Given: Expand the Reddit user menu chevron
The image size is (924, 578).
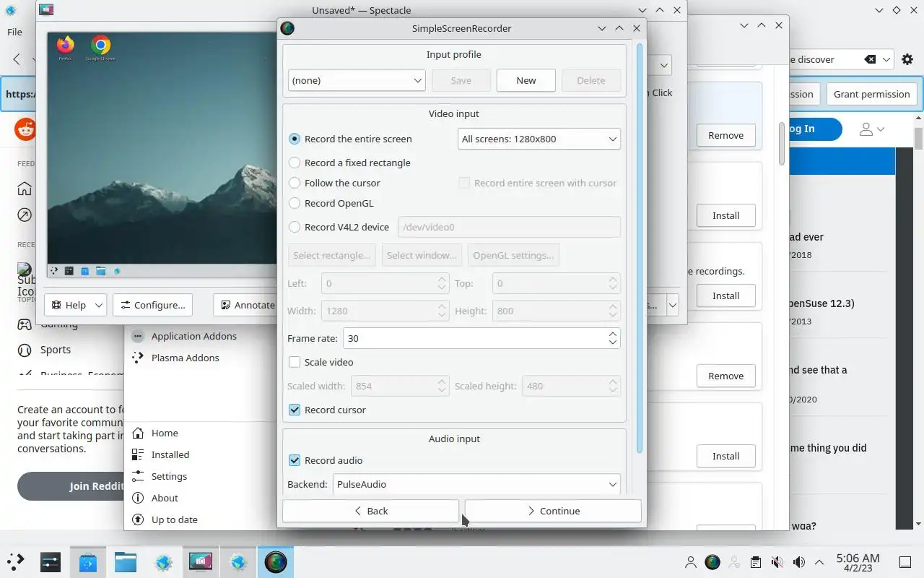Looking at the screenshot, I should [x=880, y=129].
